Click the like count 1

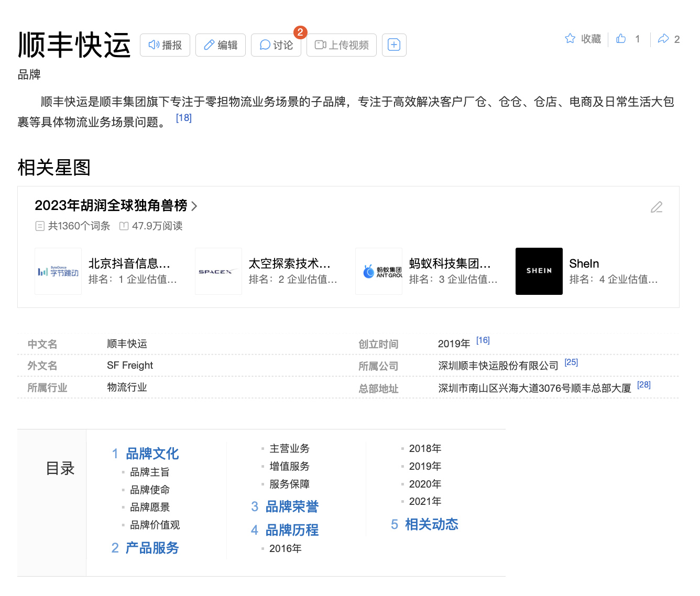638,39
